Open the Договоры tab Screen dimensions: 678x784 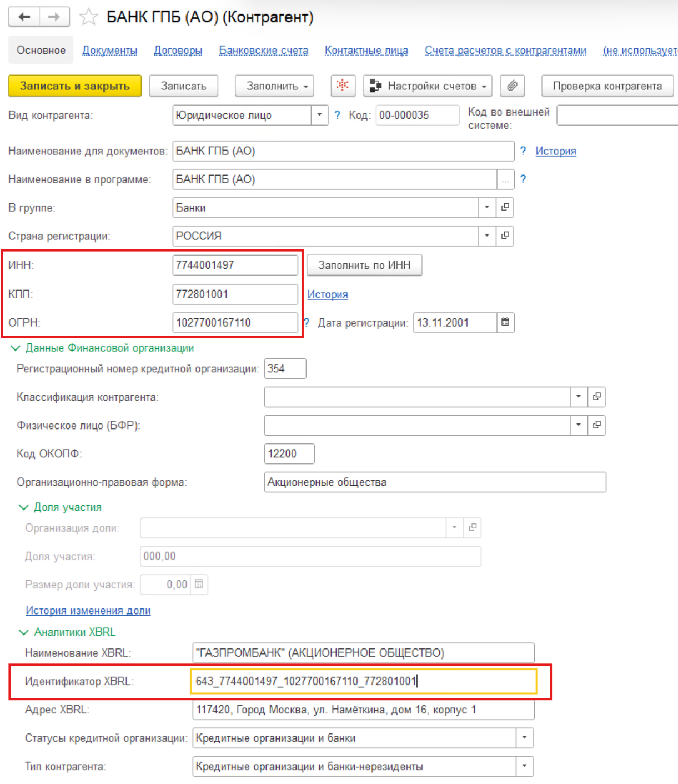click(178, 51)
